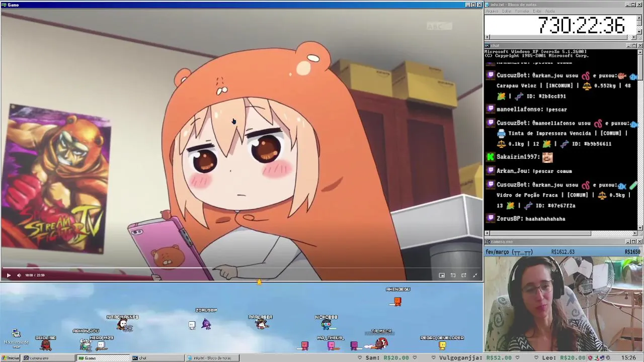Click the ZORUSBP purple avatar

206,323
